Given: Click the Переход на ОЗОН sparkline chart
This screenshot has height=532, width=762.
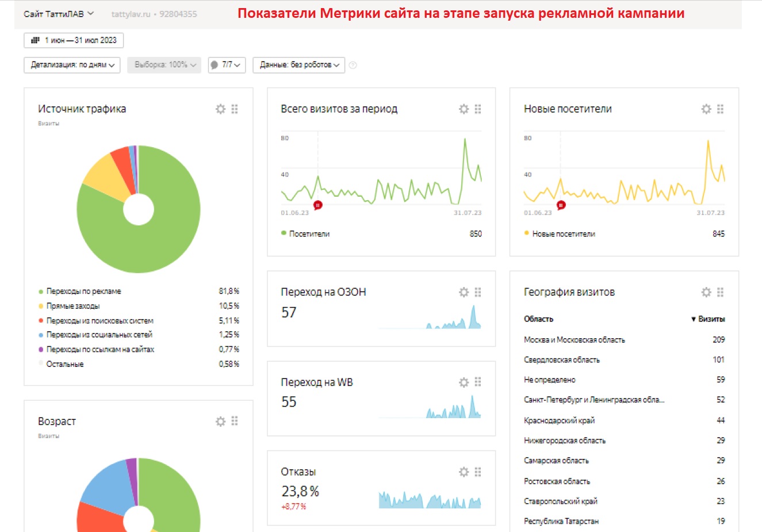Looking at the screenshot, I should click(x=430, y=317).
